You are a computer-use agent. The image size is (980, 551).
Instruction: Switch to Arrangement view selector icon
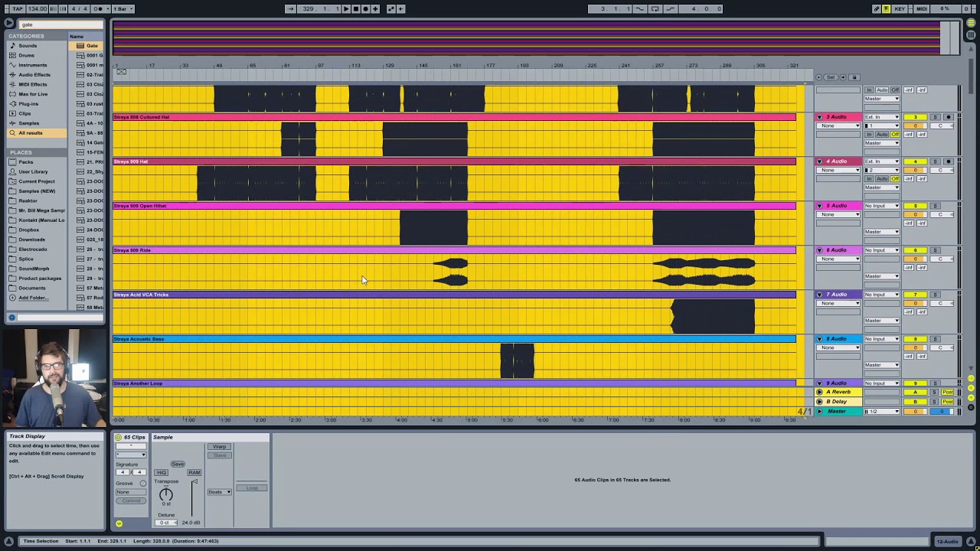[x=971, y=24]
